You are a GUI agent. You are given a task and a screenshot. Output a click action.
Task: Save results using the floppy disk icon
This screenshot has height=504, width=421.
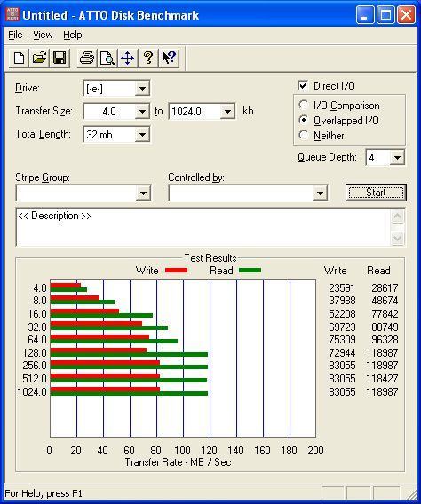click(x=60, y=59)
